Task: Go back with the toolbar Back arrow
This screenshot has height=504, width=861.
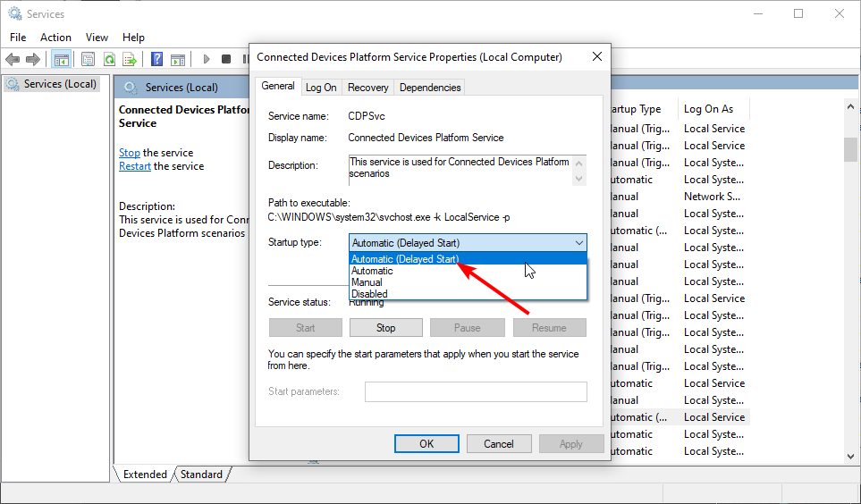Action: pos(13,59)
